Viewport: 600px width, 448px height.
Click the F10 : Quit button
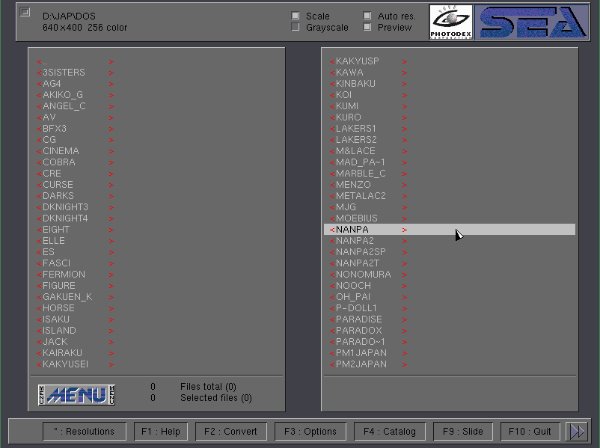529,431
